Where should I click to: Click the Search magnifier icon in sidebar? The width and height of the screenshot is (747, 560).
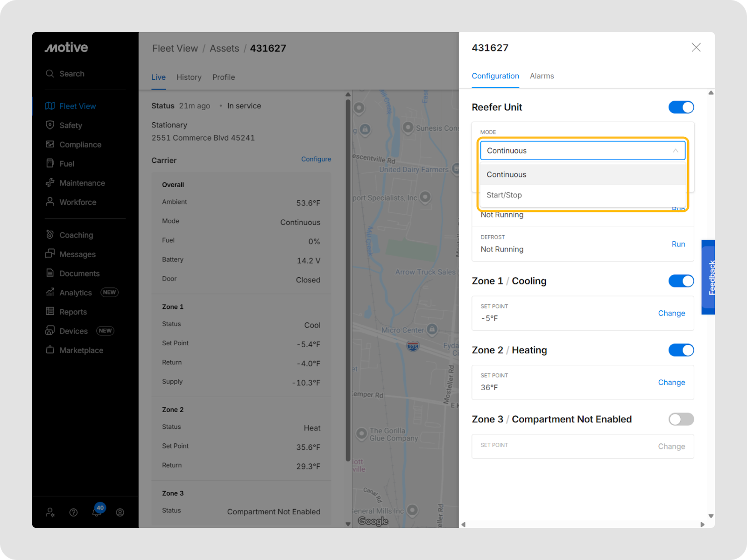50,74
